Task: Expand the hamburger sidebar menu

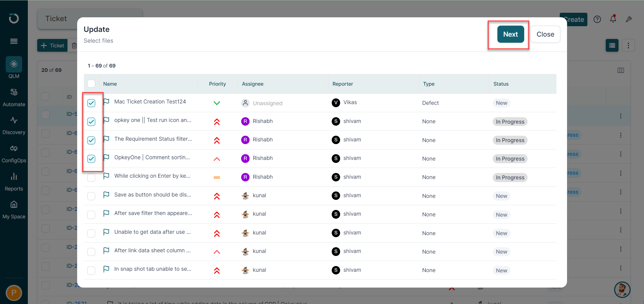Action: pyautogui.click(x=14, y=41)
